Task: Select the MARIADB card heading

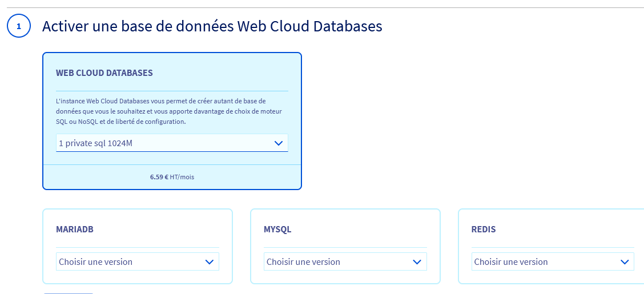Action: click(x=74, y=229)
